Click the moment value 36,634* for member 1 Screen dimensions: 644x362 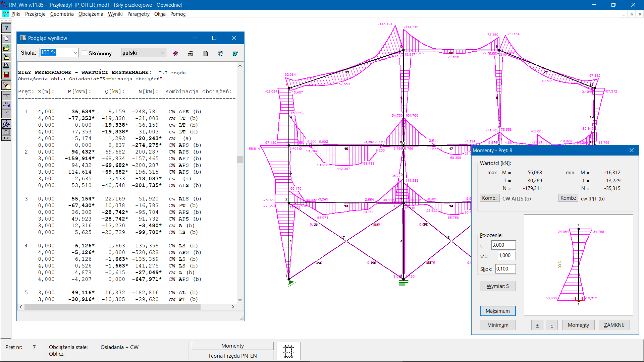83,112
